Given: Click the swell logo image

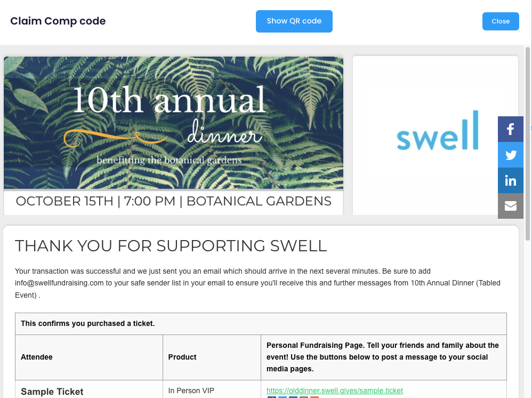Looking at the screenshot, I should click(x=438, y=130).
